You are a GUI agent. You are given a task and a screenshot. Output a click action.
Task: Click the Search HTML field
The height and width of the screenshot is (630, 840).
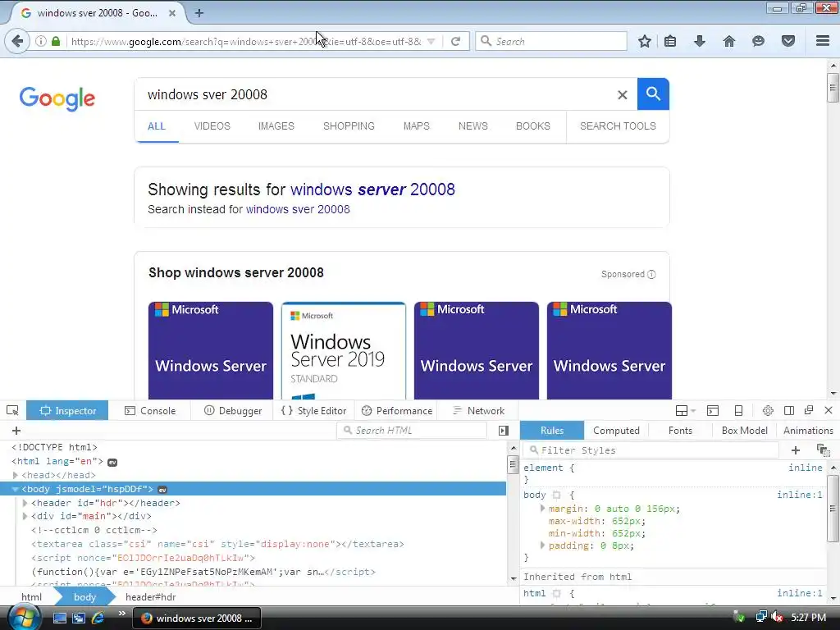(x=412, y=431)
